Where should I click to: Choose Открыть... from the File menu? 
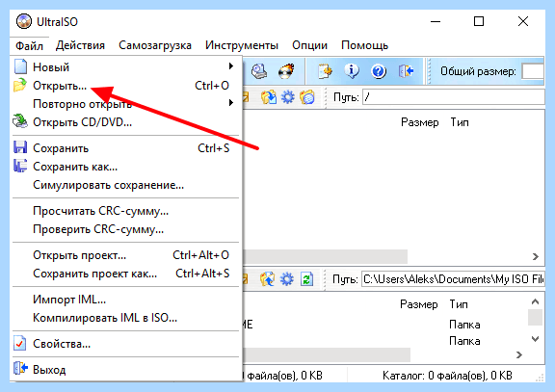coord(125,86)
